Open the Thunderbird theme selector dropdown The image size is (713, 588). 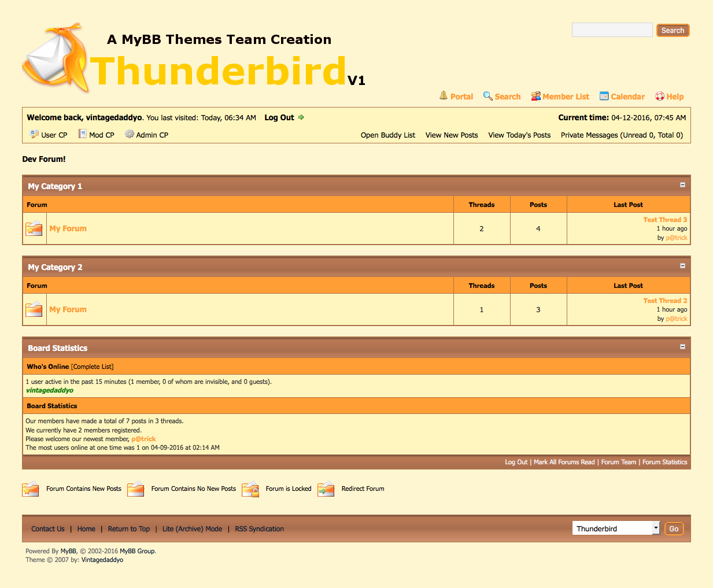click(616, 528)
